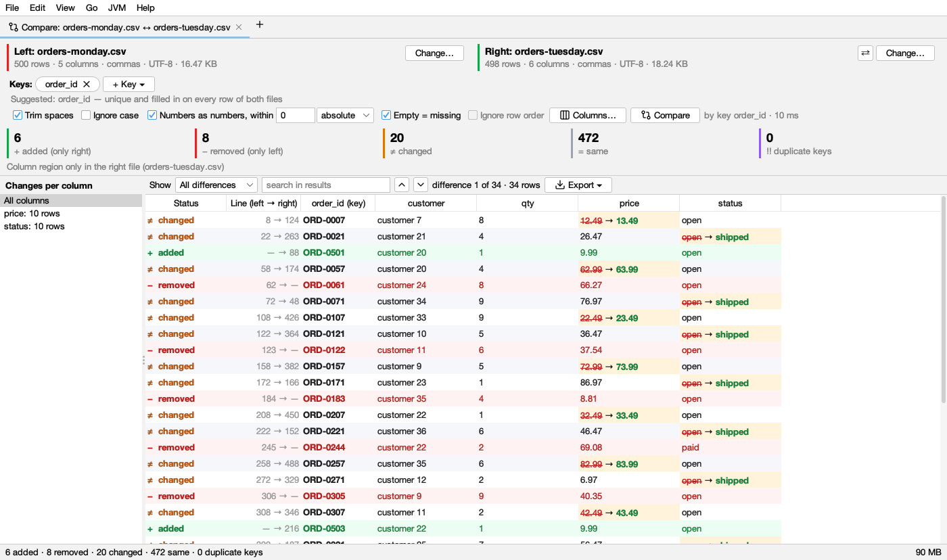Click the customer column header

(426, 203)
